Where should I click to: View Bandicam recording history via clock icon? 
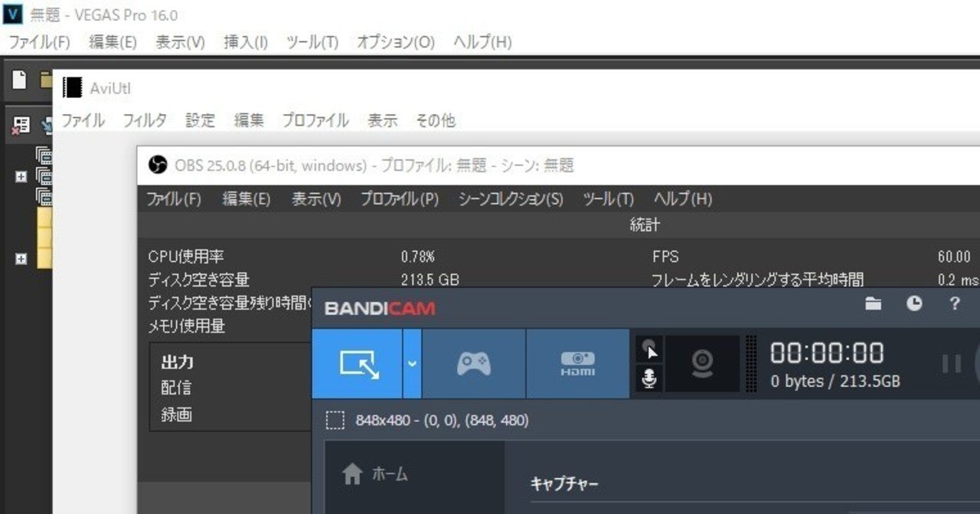[x=913, y=304]
